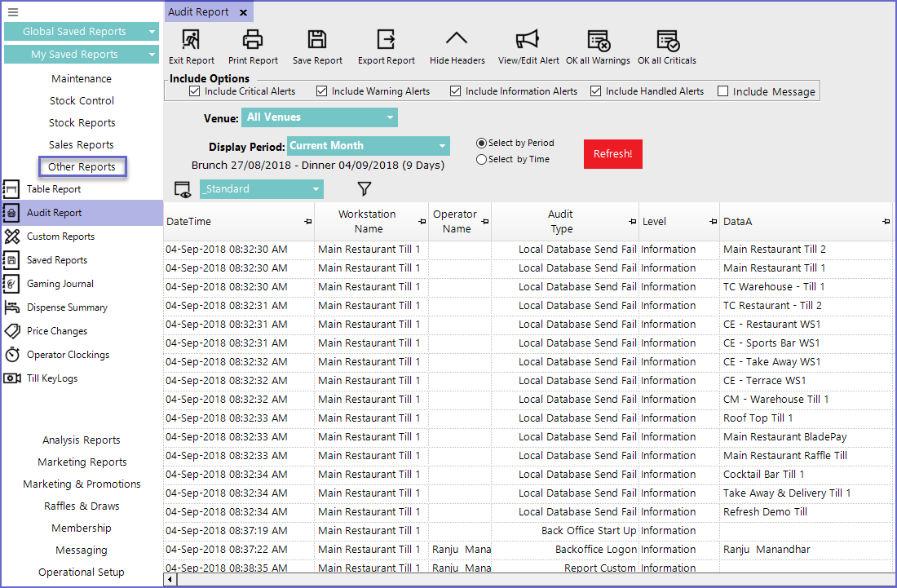Uncheck Include Critical Alerts checkbox

click(194, 91)
